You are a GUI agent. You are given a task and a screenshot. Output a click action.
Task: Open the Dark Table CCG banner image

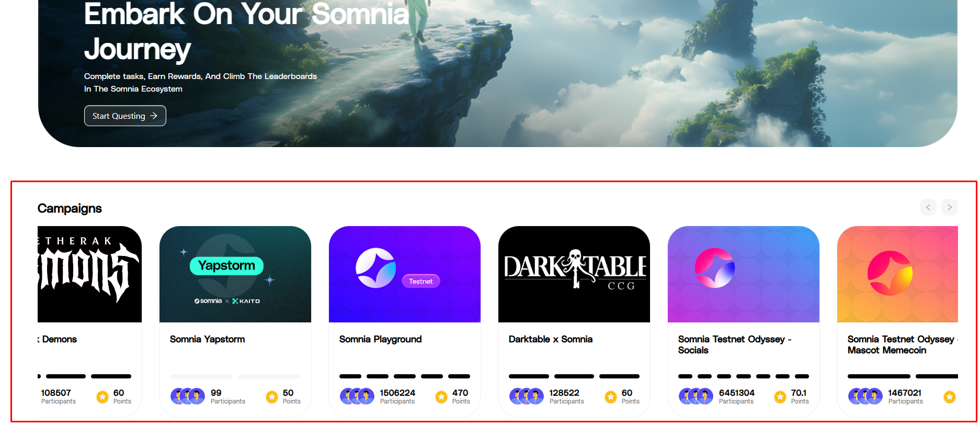pos(574,274)
